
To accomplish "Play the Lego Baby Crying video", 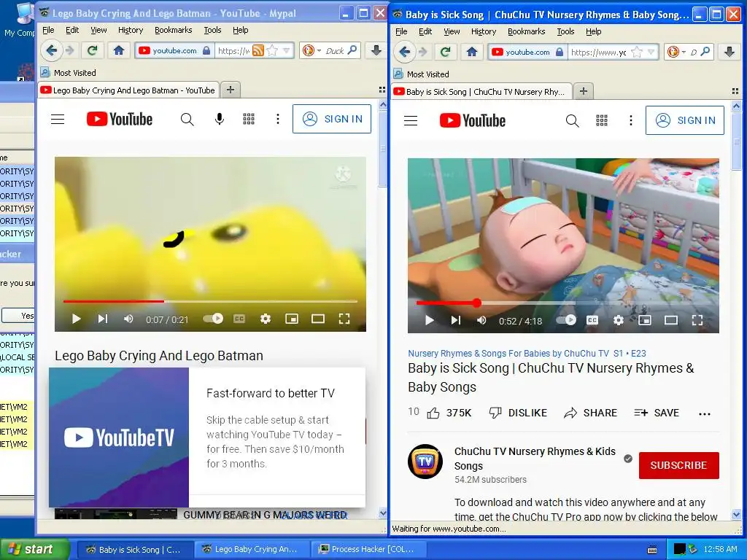I will 76,319.
